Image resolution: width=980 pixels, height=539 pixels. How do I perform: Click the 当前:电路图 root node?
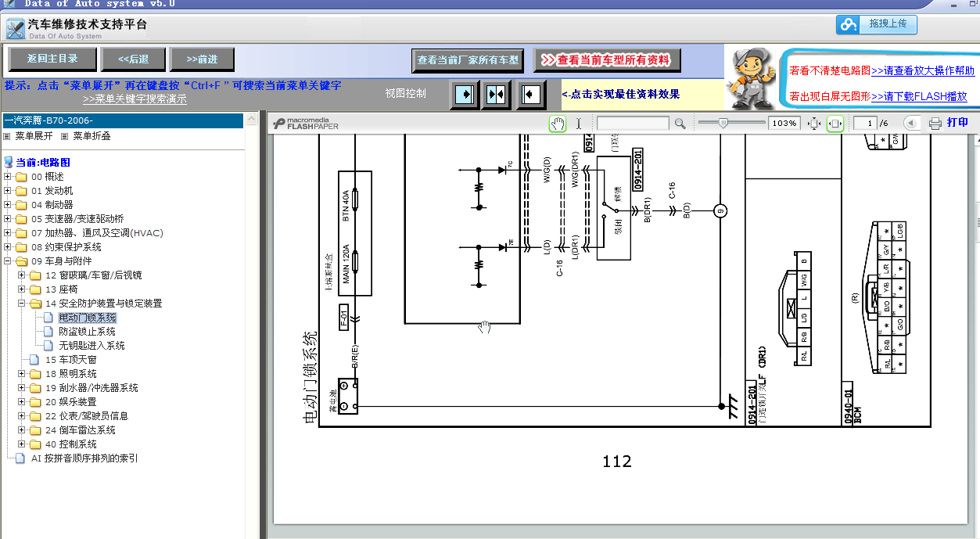43,162
